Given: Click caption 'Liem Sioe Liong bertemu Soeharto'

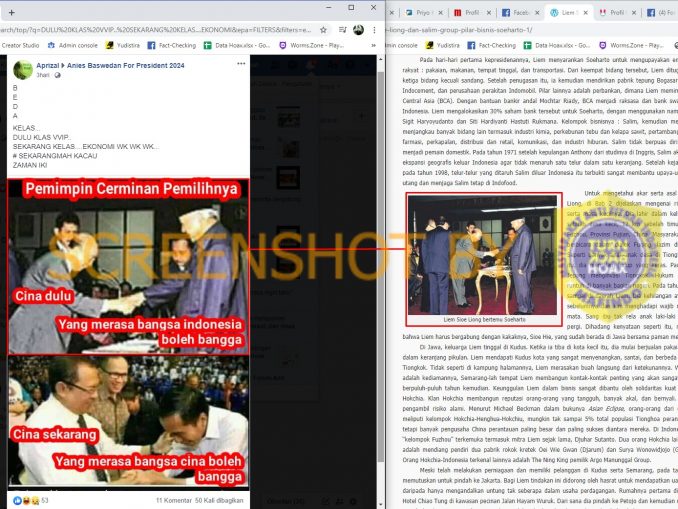Looking at the screenshot, I should click(484, 320).
